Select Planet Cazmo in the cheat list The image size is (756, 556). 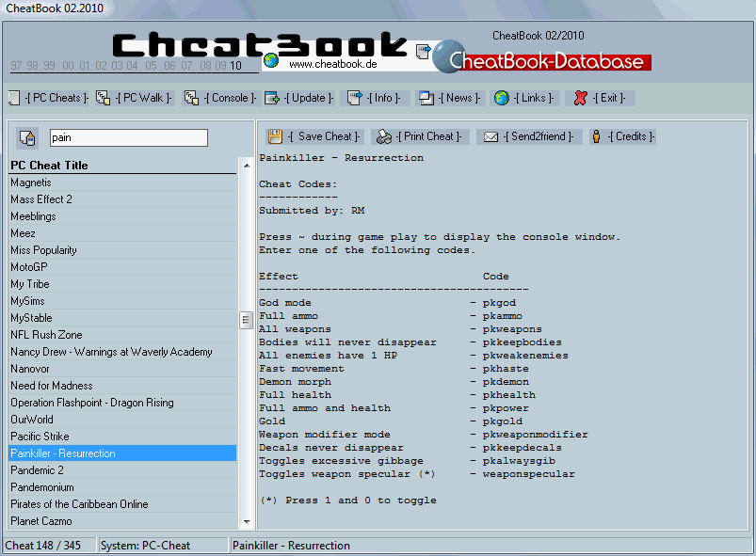pyautogui.click(x=123, y=521)
